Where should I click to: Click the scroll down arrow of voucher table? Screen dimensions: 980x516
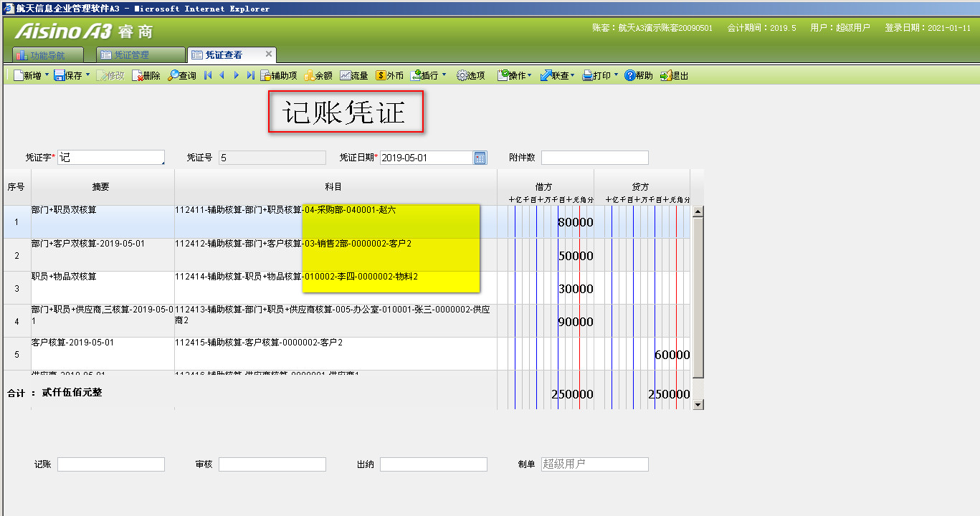[x=698, y=405]
